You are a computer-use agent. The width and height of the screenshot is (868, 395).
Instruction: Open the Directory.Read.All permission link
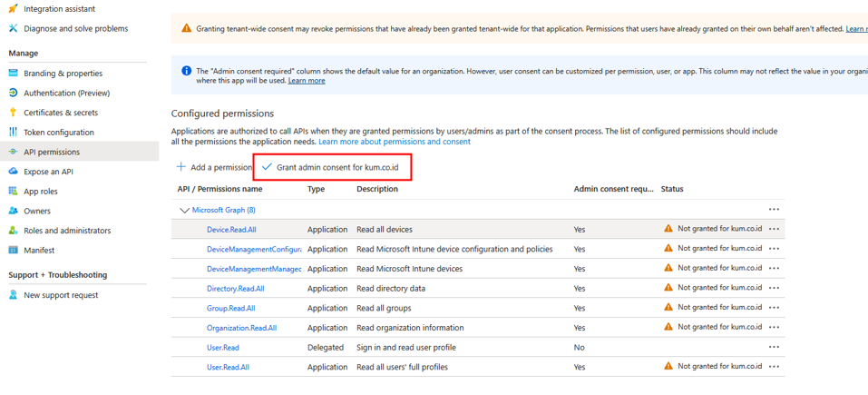pos(235,289)
